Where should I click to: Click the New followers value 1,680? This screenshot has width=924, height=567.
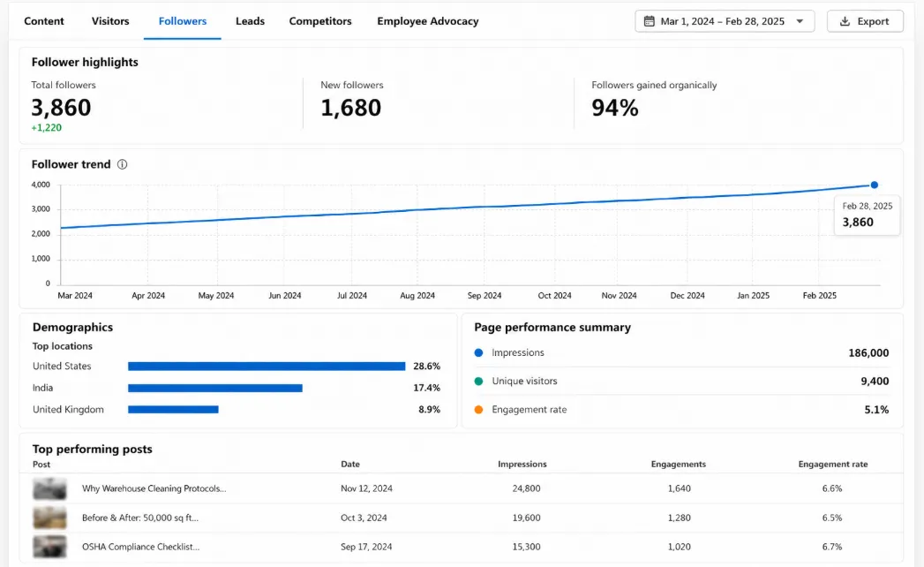pyautogui.click(x=350, y=108)
